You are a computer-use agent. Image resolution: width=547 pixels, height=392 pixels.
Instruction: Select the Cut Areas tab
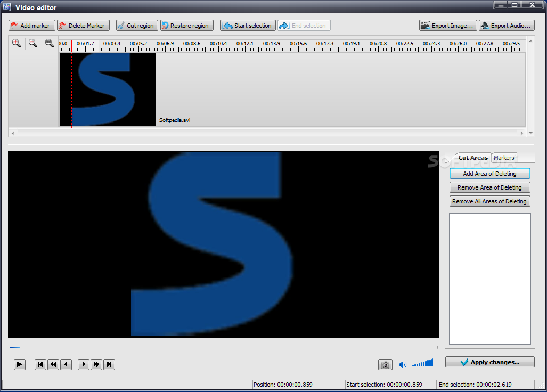click(x=472, y=158)
